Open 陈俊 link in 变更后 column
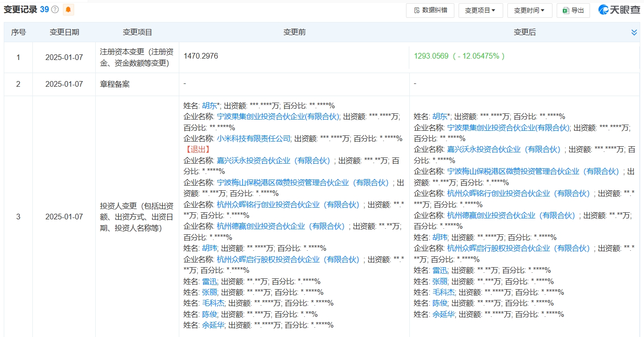Image resolution: width=644 pixels, height=337 pixels. (439, 303)
